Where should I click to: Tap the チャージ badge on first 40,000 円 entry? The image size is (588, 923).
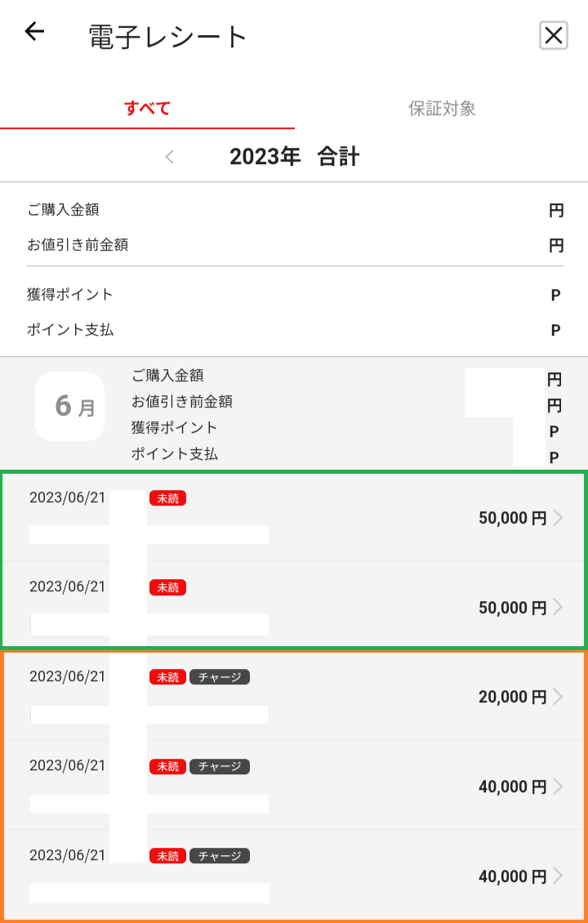click(220, 766)
